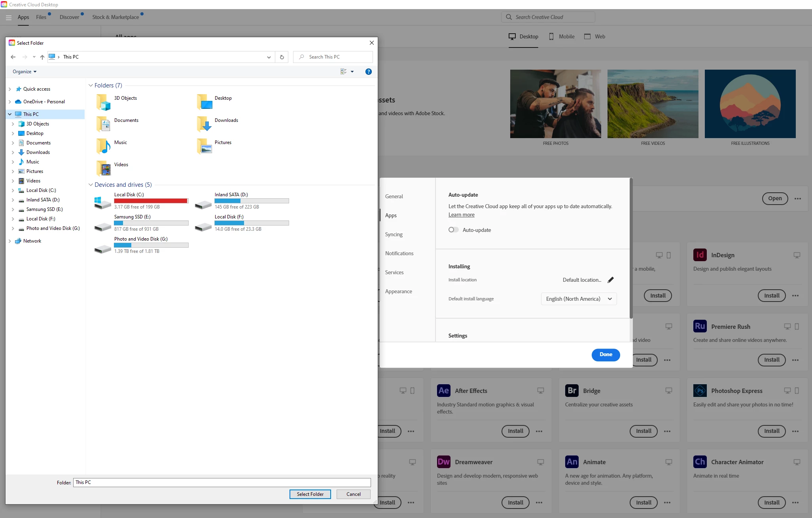Collapse the Devices and drives group
812x518 pixels.
(91, 185)
